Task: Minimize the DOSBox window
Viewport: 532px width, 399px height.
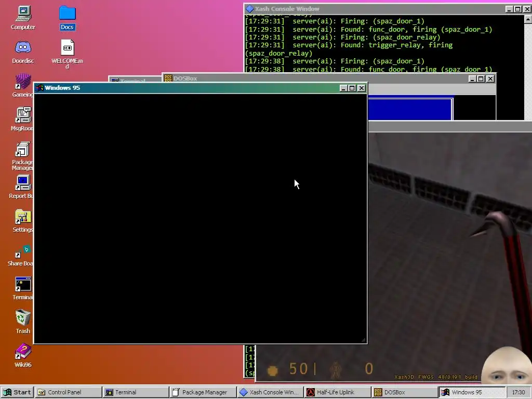Action: [472, 79]
